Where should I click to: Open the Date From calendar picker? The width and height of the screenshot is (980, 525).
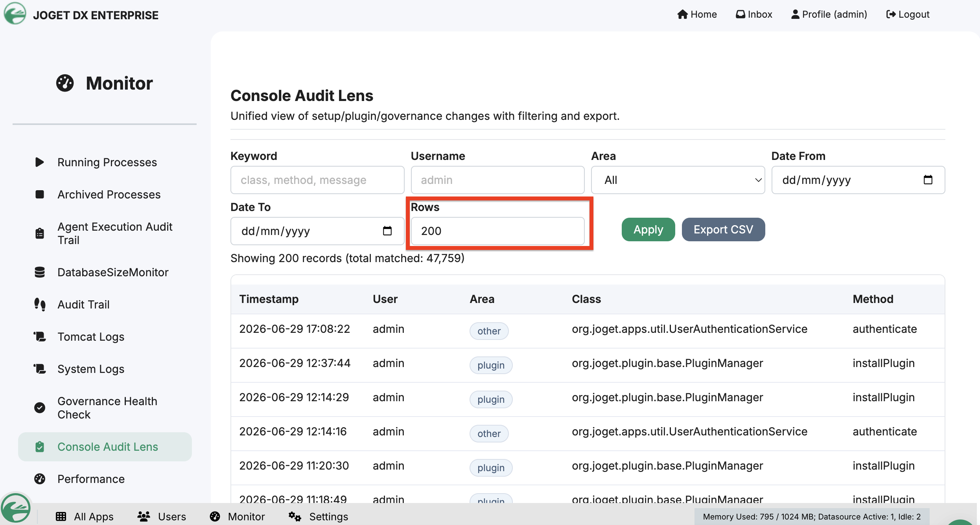point(928,180)
